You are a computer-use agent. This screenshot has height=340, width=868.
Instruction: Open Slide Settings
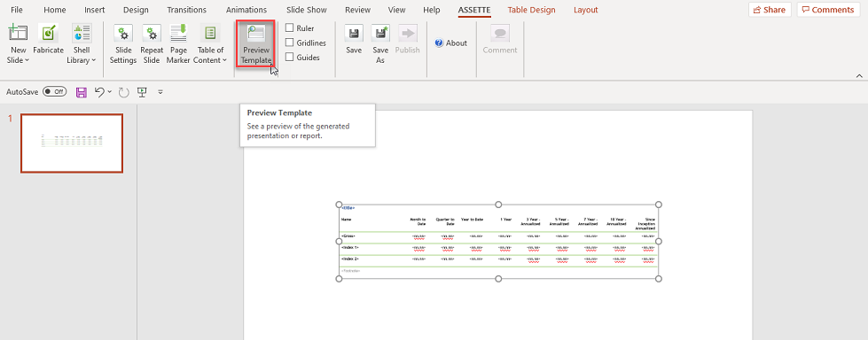click(x=123, y=44)
